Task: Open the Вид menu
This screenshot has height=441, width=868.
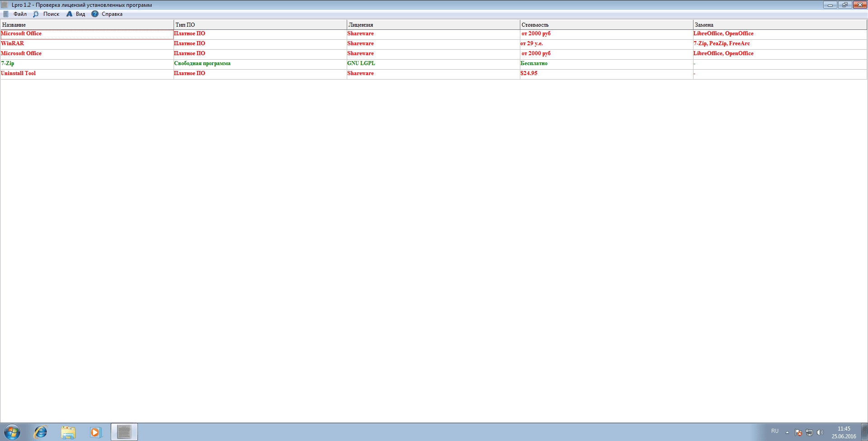Action: click(75, 14)
